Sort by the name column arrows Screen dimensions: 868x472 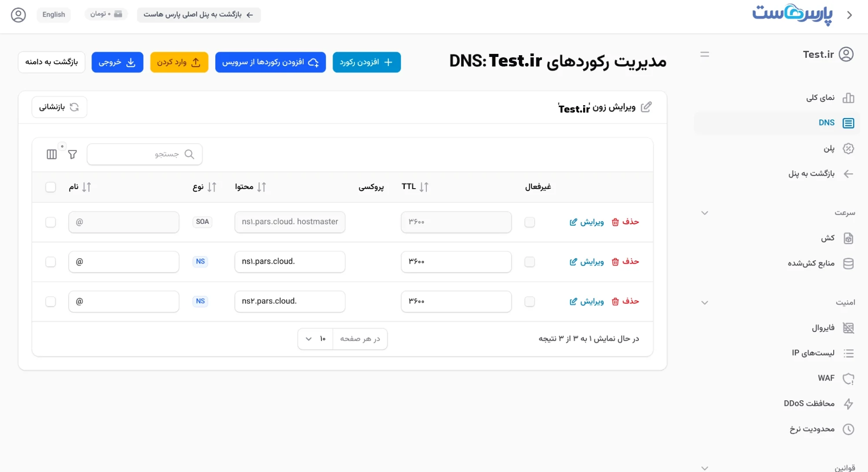coord(86,187)
